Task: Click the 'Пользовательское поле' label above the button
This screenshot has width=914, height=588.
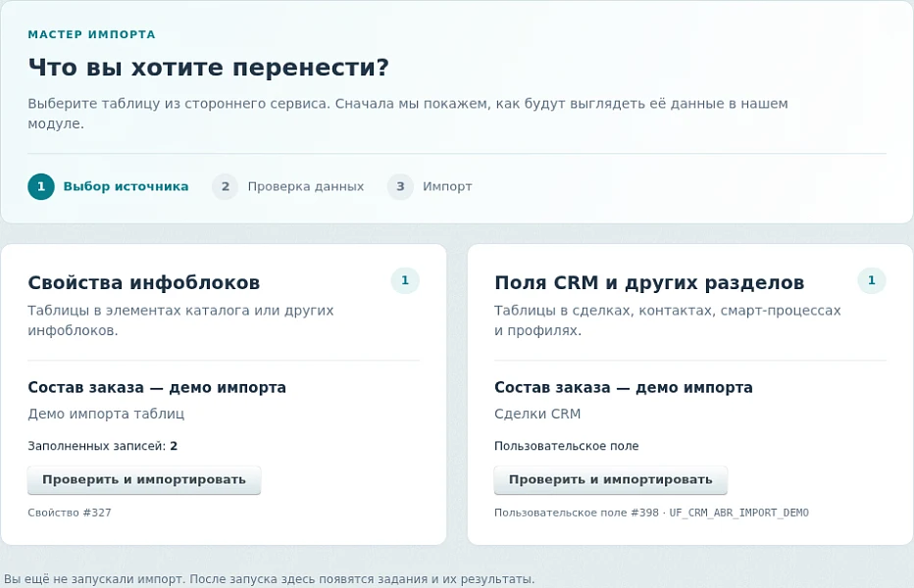Action: 567,446
